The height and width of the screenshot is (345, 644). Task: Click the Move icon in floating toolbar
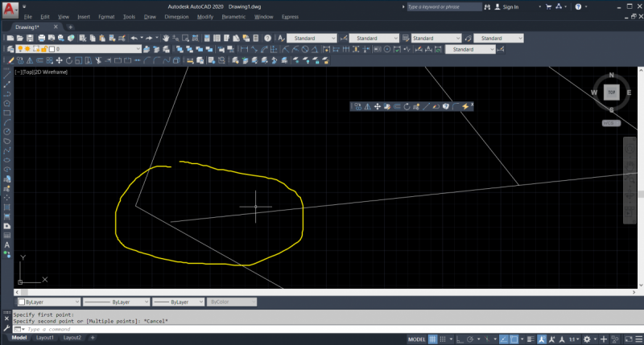377,106
